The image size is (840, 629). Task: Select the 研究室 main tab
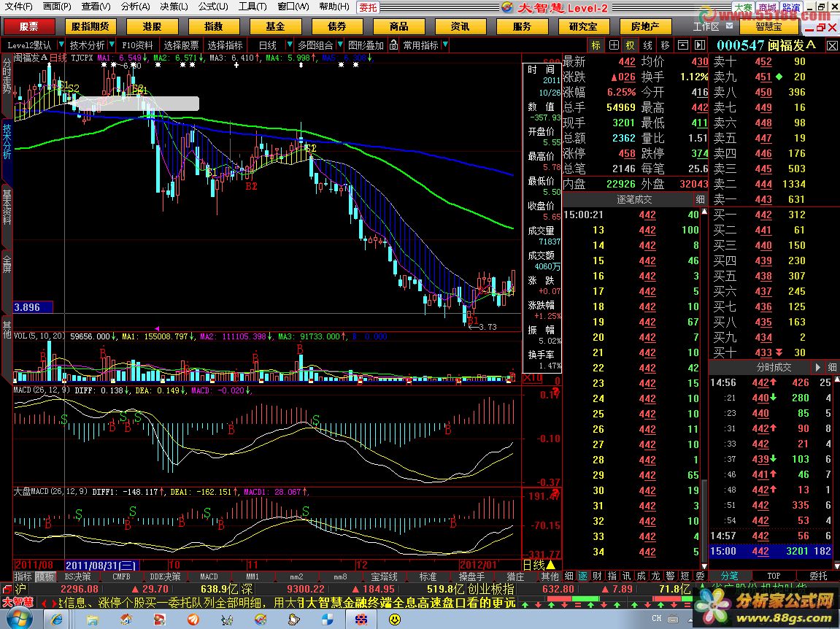pyautogui.click(x=583, y=26)
